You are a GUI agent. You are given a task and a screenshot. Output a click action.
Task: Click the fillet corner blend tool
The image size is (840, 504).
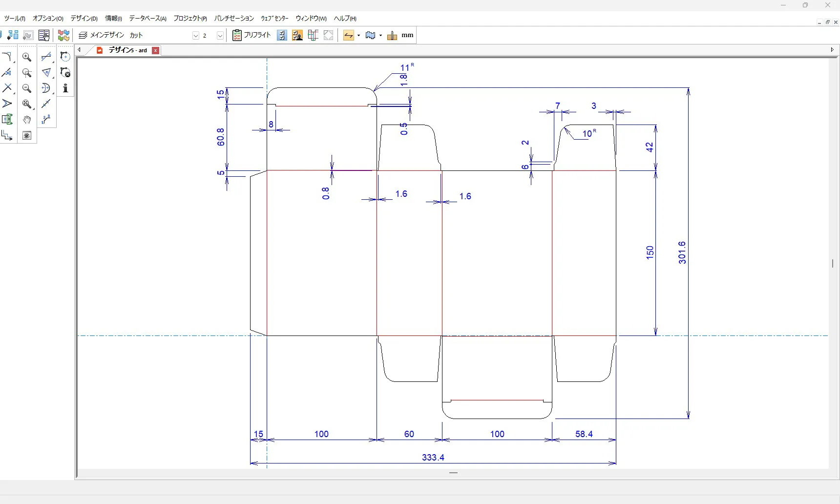click(x=7, y=57)
